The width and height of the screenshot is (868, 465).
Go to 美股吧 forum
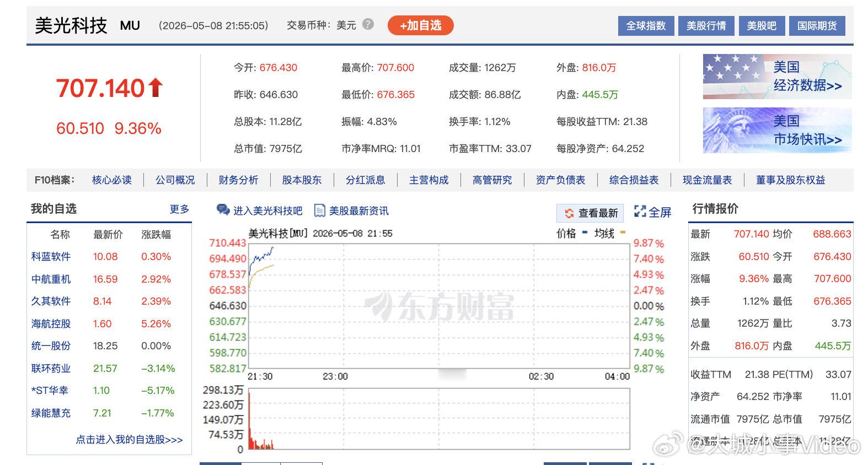pyautogui.click(x=761, y=26)
